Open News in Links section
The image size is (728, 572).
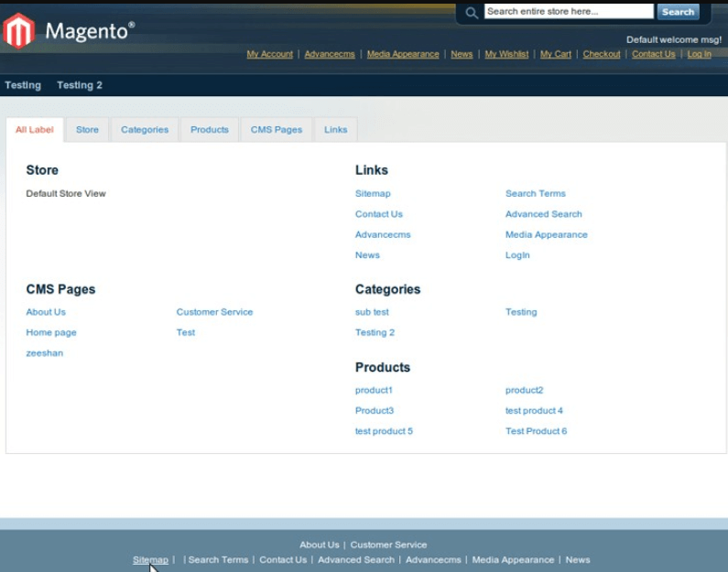(367, 255)
